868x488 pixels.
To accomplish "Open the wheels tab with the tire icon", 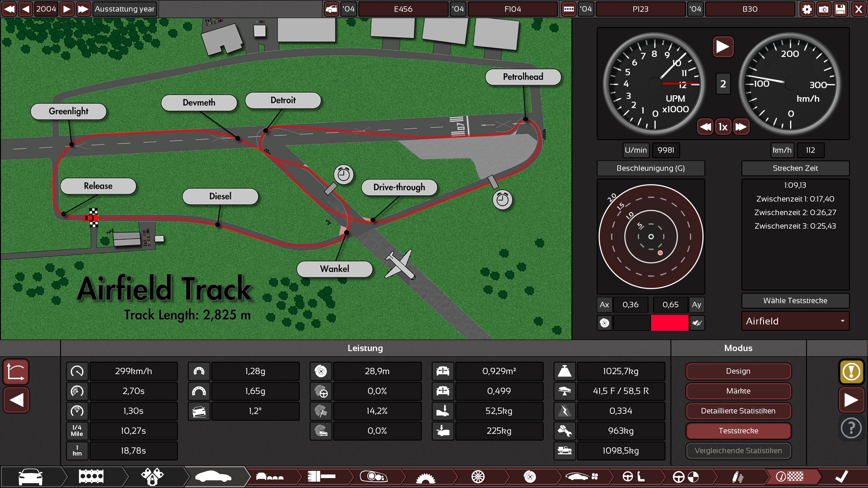I will 478,476.
